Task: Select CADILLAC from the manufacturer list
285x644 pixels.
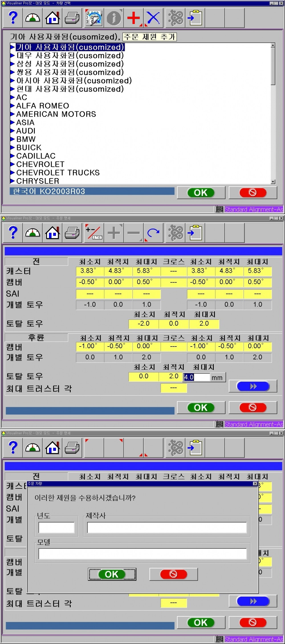Action: coord(36,156)
